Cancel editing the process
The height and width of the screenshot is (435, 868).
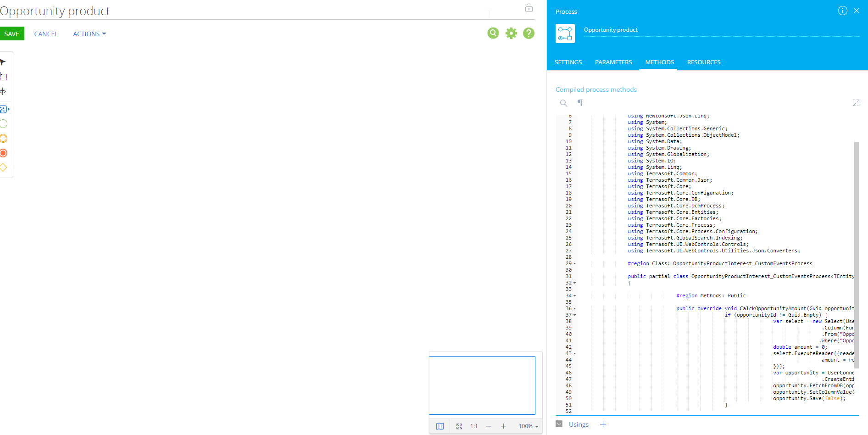(x=46, y=34)
